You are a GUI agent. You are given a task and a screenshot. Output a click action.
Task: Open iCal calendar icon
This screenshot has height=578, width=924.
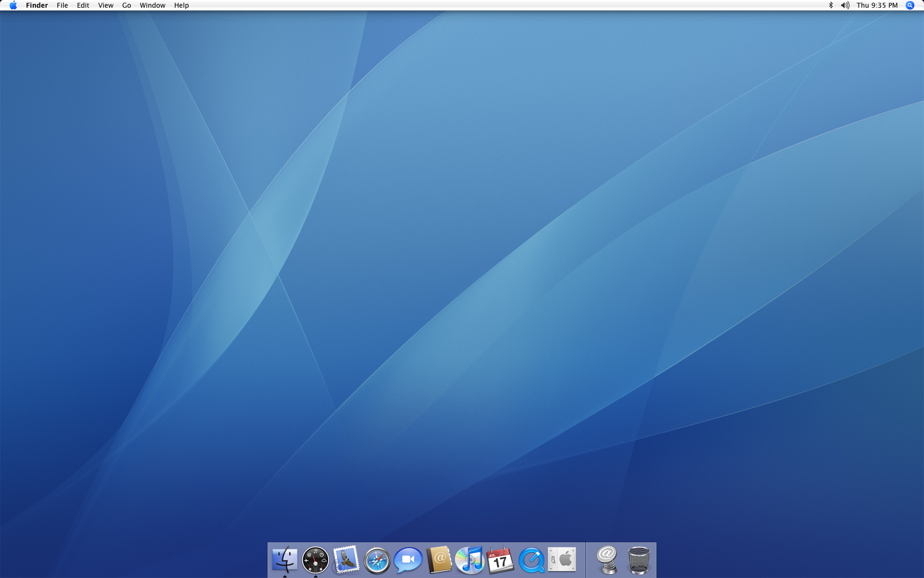pyautogui.click(x=500, y=560)
